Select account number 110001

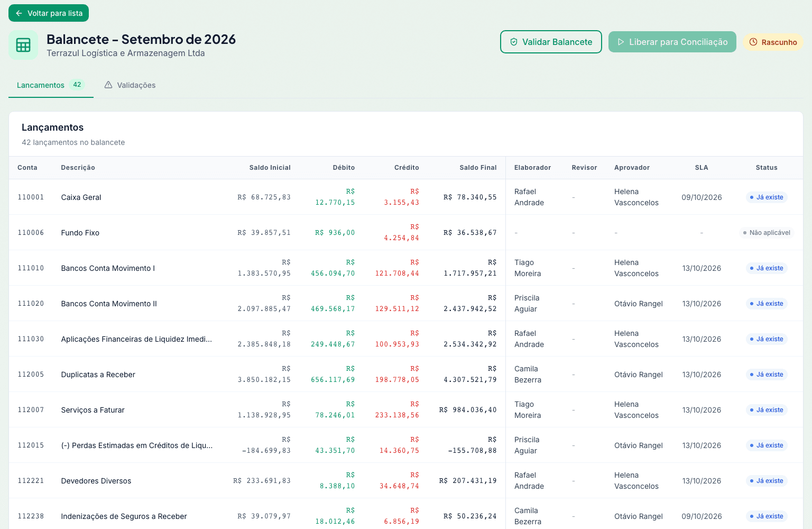coord(31,197)
